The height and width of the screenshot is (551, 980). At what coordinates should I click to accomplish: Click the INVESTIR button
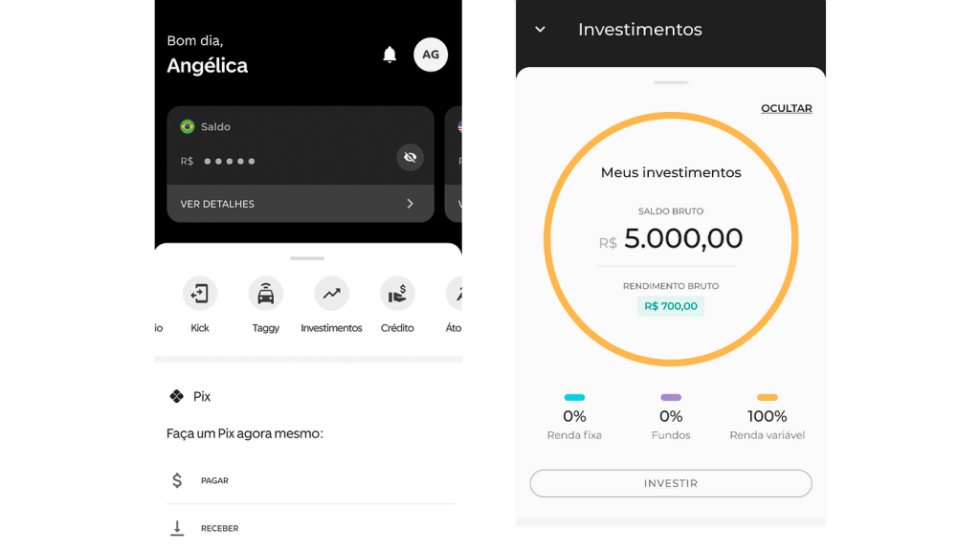pyautogui.click(x=671, y=483)
